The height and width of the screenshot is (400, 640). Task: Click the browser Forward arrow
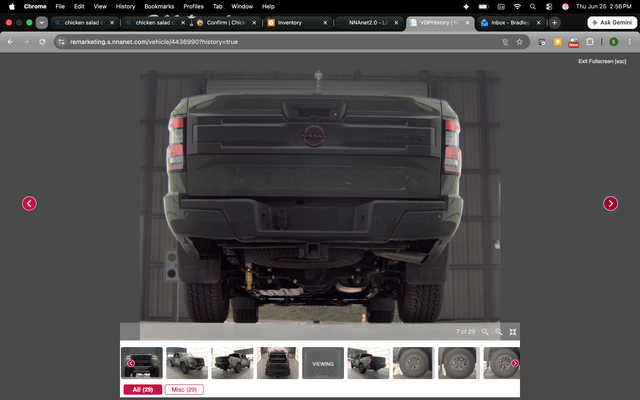(x=26, y=42)
